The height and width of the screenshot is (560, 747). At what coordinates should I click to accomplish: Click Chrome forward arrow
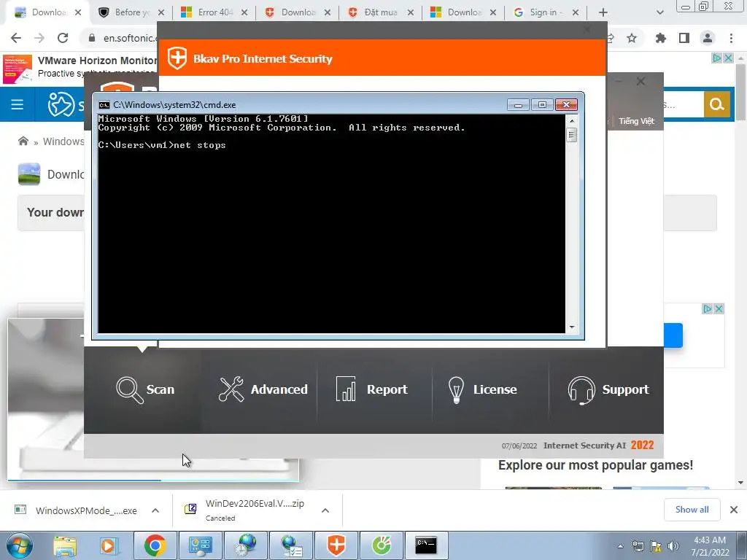click(39, 38)
